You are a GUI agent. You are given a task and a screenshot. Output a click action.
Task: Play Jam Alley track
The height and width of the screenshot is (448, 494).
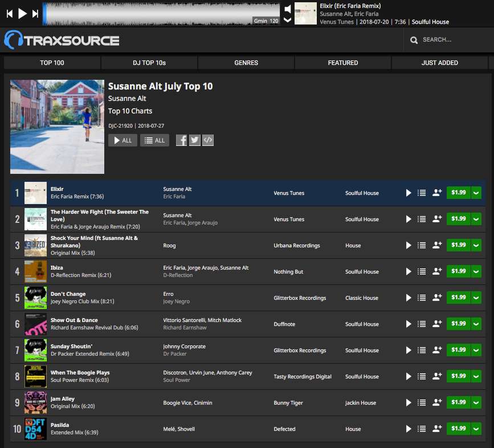409,402
